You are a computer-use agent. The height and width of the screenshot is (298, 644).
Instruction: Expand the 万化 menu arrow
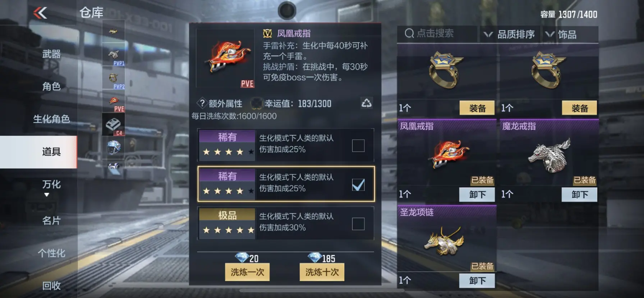pos(46,195)
